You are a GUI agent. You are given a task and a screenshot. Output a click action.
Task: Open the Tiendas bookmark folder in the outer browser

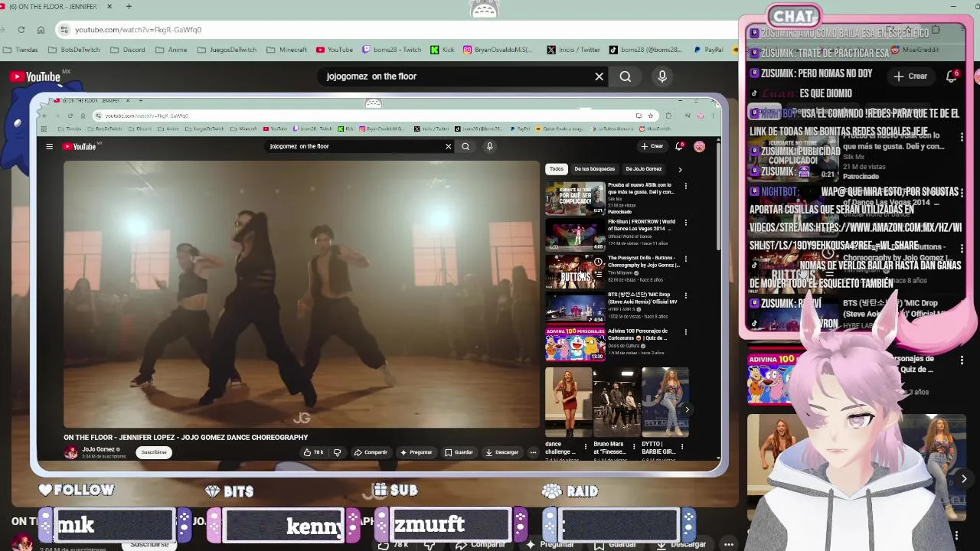tap(20, 50)
